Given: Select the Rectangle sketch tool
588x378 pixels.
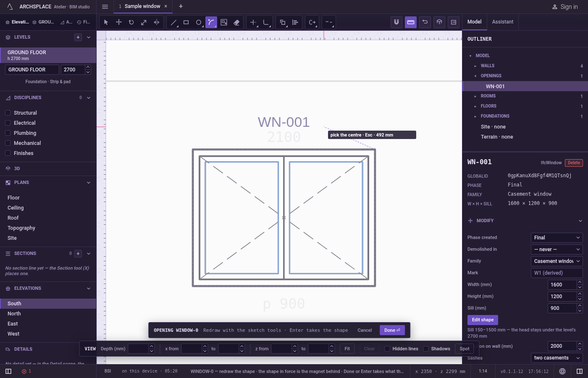Looking at the screenshot, I should pyautogui.click(x=186, y=22).
